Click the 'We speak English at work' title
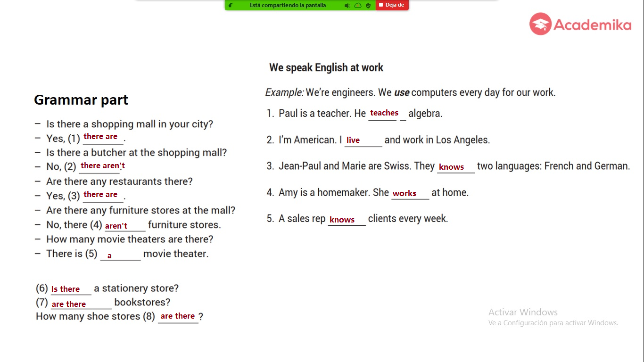The image size is (644, 362). (326, 67)
